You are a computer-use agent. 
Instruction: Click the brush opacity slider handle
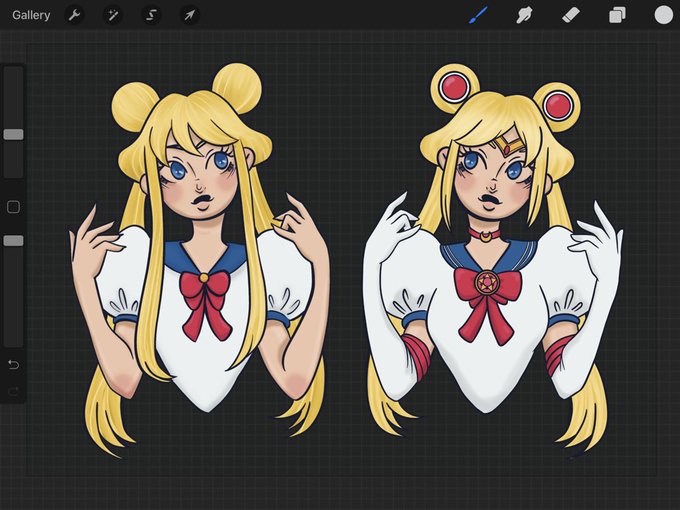13,241
